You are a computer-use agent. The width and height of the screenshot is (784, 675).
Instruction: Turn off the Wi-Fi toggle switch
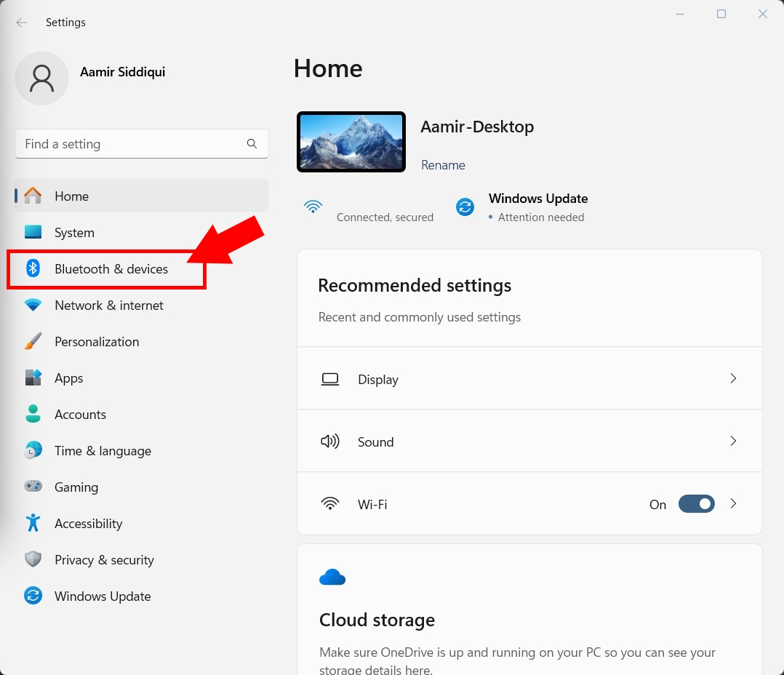696,504
